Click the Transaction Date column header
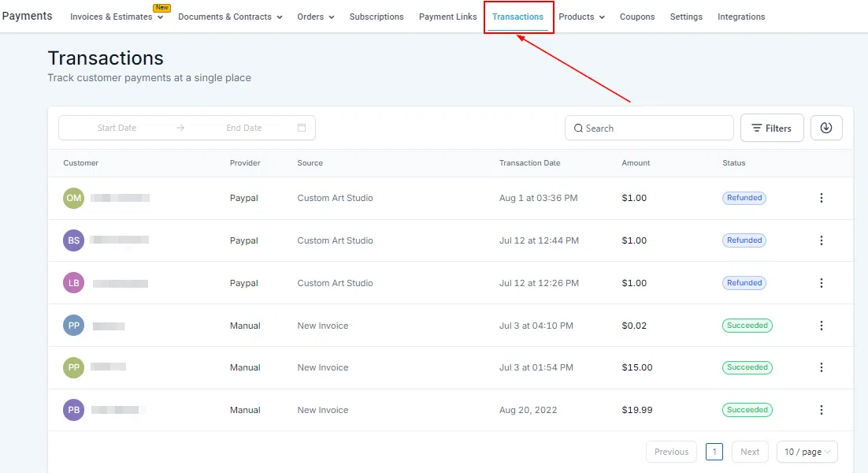 tap(530, 163)
